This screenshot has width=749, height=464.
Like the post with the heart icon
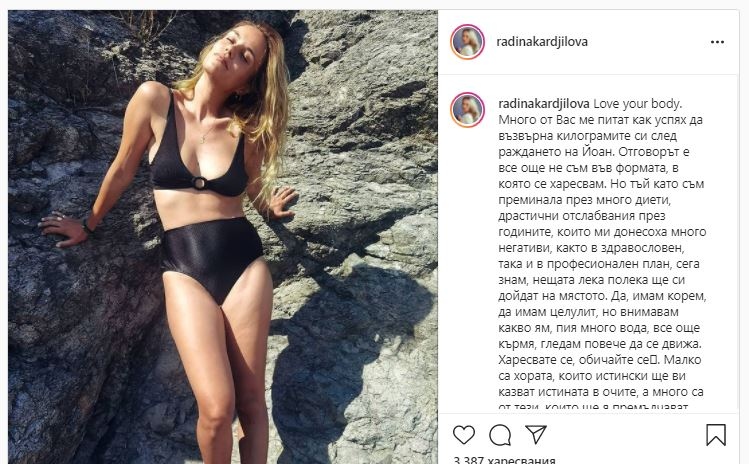(464, 435)
